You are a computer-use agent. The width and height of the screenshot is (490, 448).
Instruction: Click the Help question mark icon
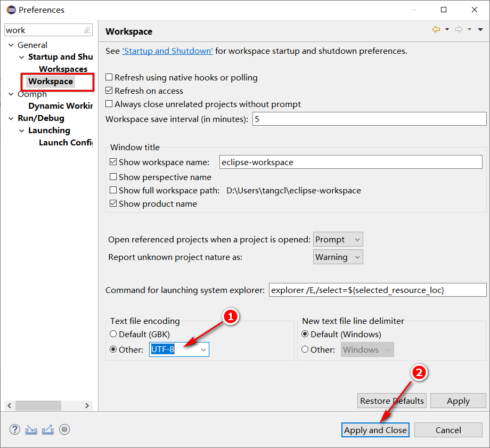(15, 429)
